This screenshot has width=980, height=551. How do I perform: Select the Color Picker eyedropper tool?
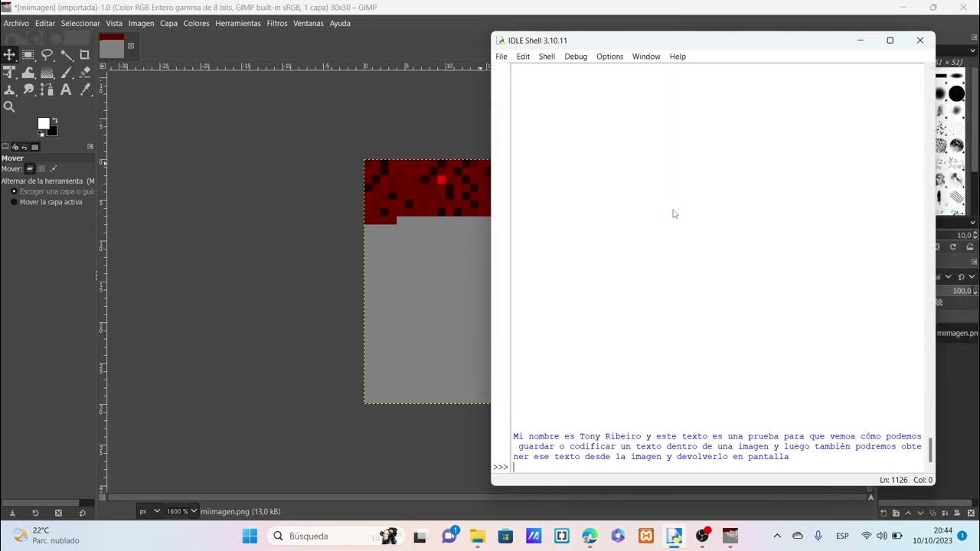tap(84, 90)
